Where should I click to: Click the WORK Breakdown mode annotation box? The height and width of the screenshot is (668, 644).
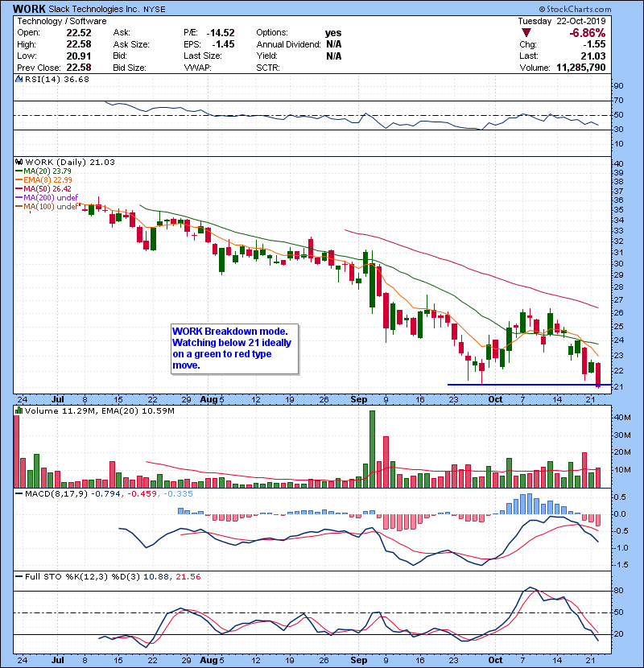(234, 349)
